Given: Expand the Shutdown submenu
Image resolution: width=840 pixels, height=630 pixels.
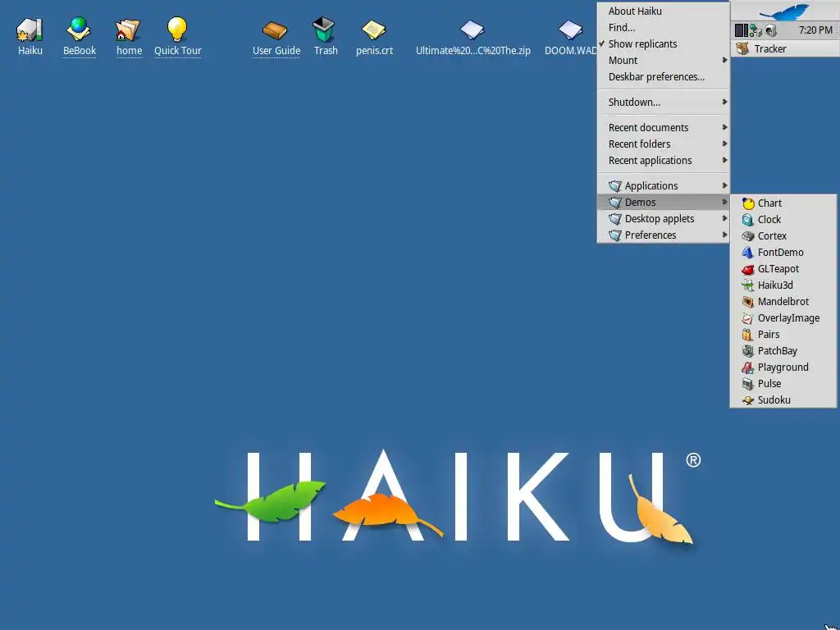Looking at the screenshot, I should (x=663, y=103).
